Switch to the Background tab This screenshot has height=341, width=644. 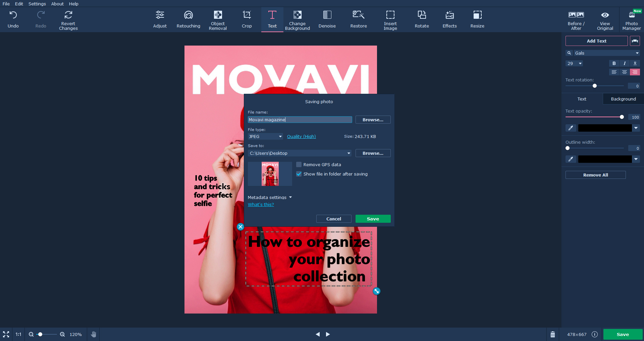pos(623,99)
